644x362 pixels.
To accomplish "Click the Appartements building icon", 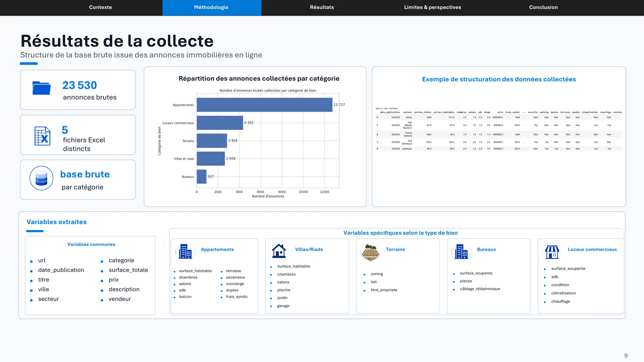I will pyautogui.click(x=185, y=252).
